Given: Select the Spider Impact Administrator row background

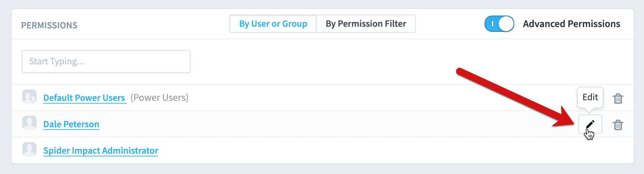Looking at the screenshot, I should click(323, 150).
